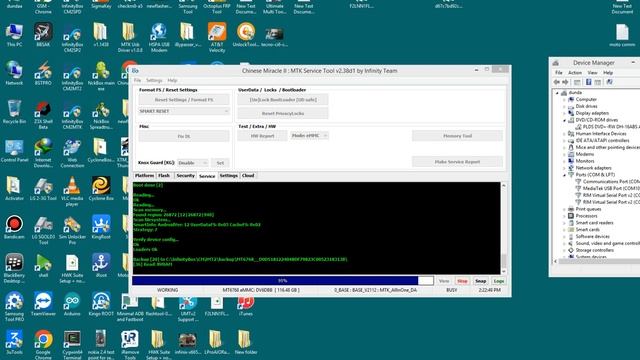640x360 pixels.
Task: Click the Fix DL button
Action: 184,136
